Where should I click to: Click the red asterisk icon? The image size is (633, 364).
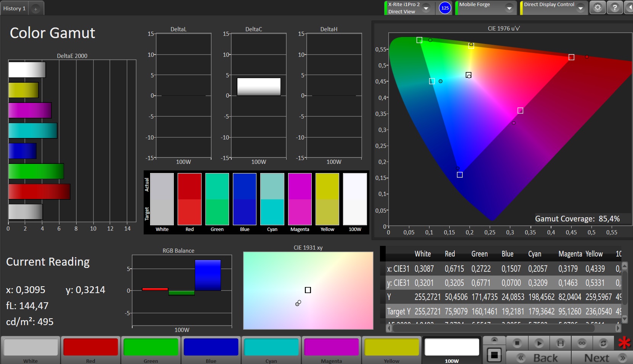tap(624, 343)
